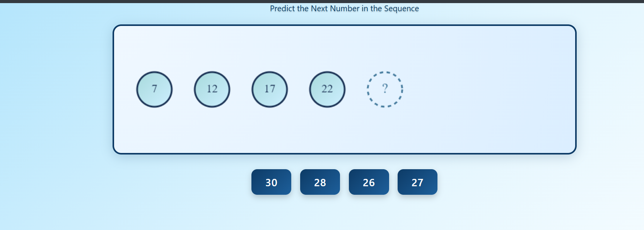Click the circle containing number 17
The width and height of the screenshot is (644, 230).
pos(269,89)
